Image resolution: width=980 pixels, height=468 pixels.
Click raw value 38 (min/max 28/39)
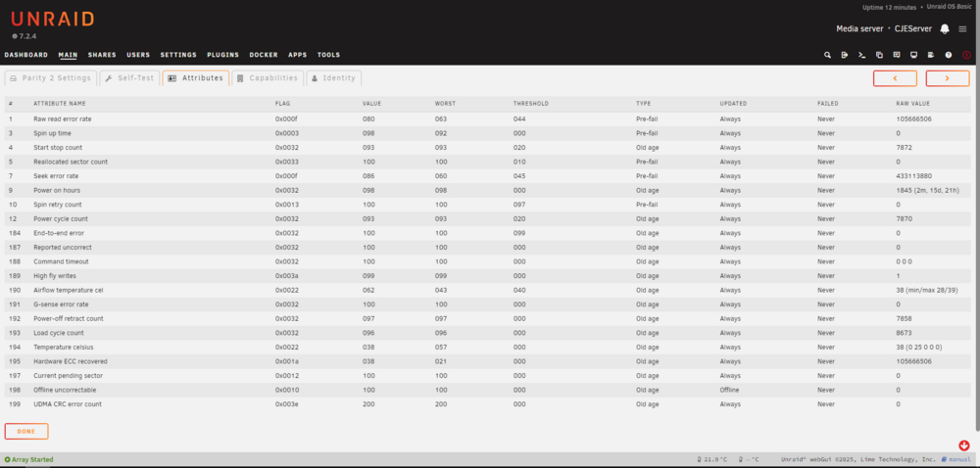[926, 290]
